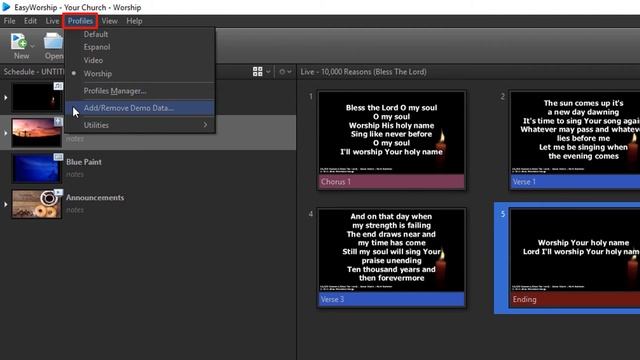Open the New button dropdown arrow
Image resolution: width=640 pixels, height=360 pixels.
(x=32, y=46)
